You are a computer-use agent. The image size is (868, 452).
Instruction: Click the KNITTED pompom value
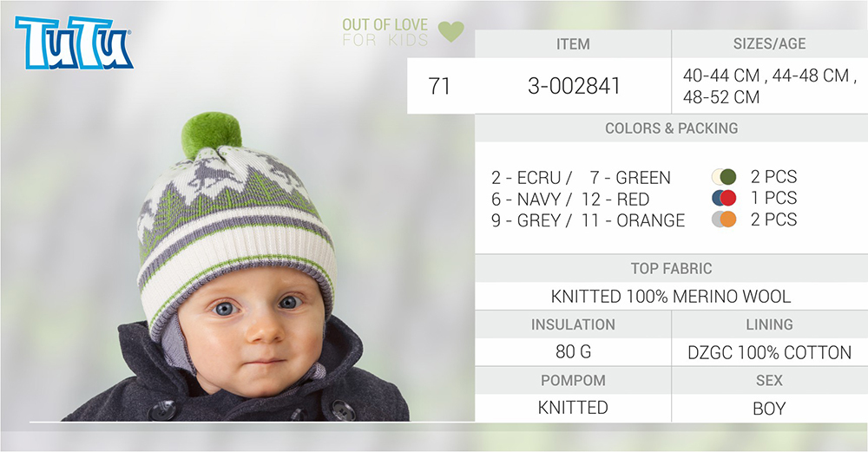point(573,407)
